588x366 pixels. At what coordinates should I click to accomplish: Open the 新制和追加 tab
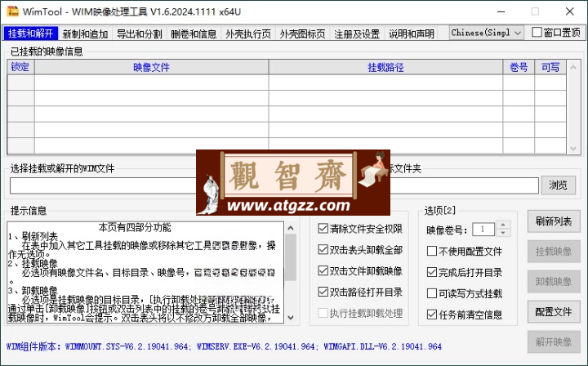click(85, 33)
